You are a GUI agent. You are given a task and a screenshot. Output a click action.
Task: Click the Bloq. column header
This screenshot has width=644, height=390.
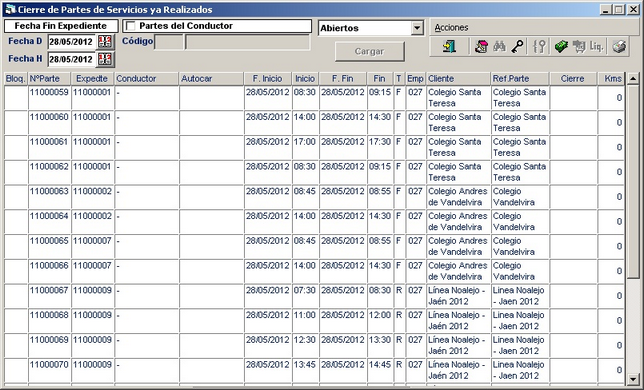pos(16,79)
